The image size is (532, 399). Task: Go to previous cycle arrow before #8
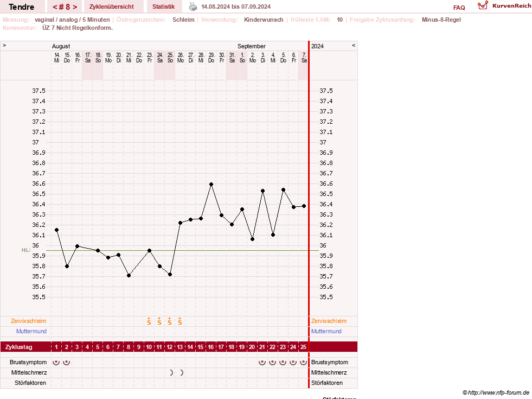55,7
